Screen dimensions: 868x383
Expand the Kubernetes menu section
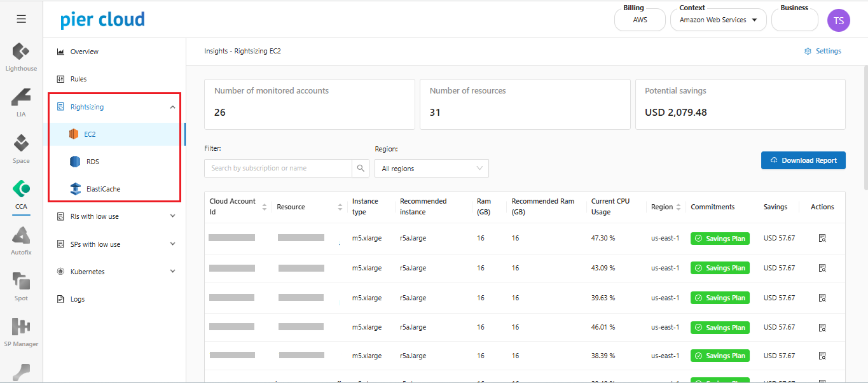click(x=172, y=272)
